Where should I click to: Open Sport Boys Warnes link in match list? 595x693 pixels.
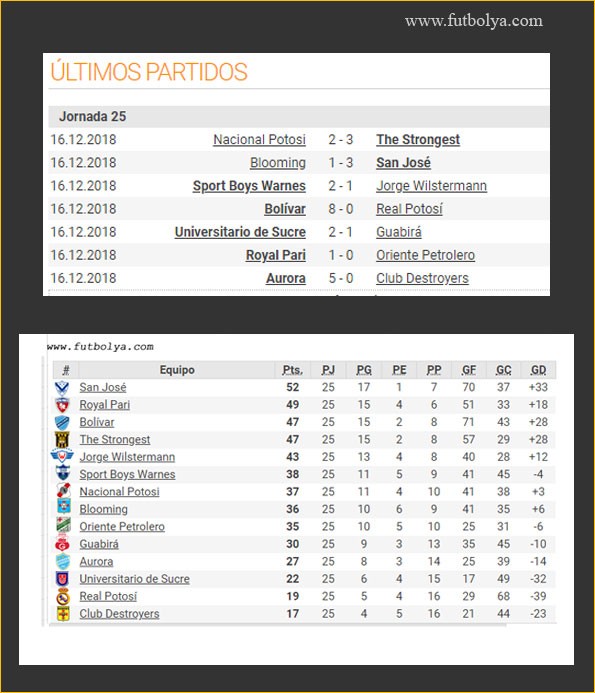[249, 186]
